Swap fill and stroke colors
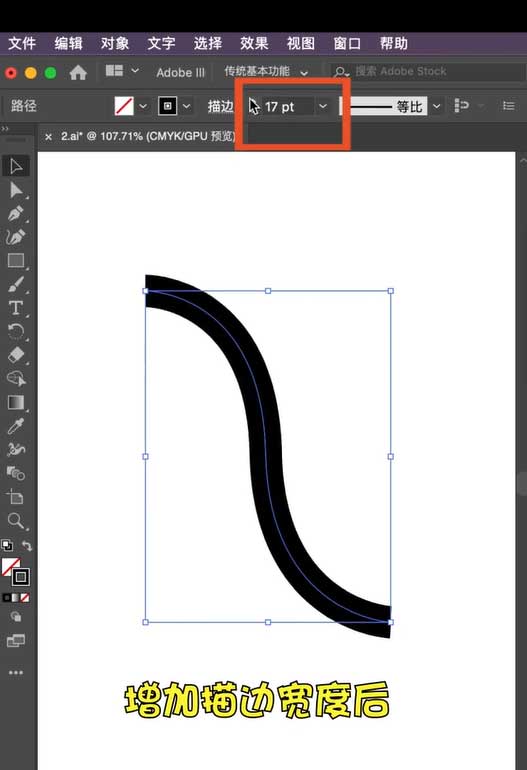Viewport: 527px width, 770px height. pos(27,546)
